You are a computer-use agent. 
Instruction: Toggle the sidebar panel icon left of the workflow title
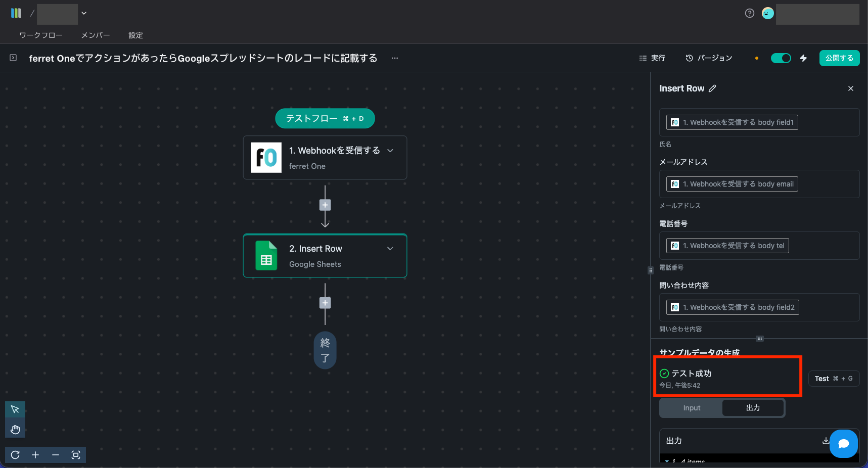click(x=13, y=58)
